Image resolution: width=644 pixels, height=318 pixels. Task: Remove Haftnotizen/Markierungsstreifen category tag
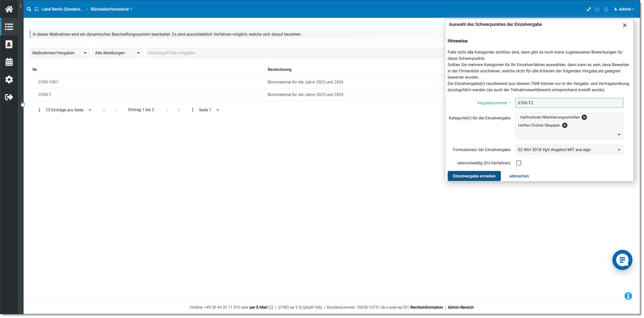tap(584, 117)
